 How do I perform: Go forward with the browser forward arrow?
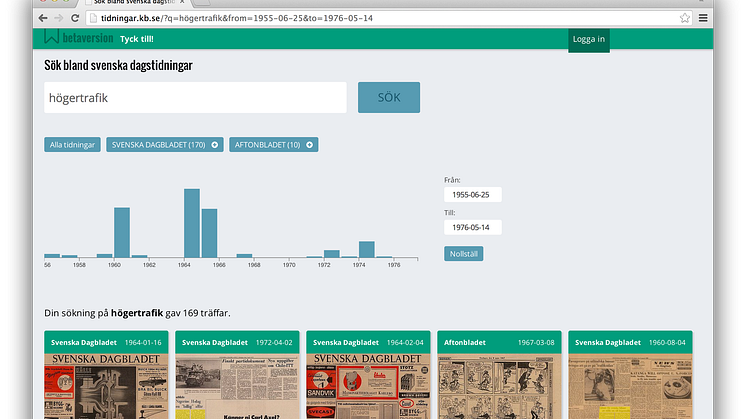click(59, 18)
